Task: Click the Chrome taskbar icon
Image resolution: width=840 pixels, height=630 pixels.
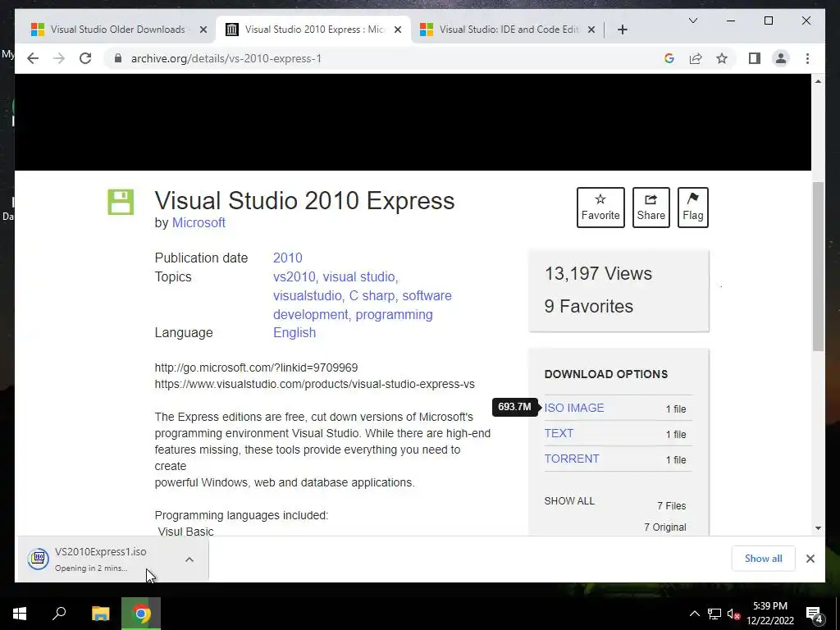Action: [x=141, y=614]
